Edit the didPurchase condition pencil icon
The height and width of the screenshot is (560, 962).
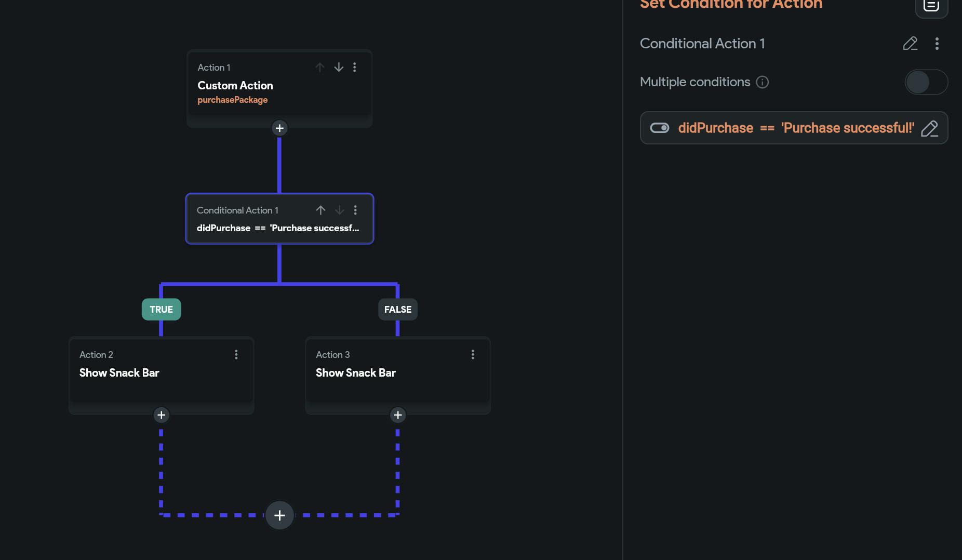point(929,128)
